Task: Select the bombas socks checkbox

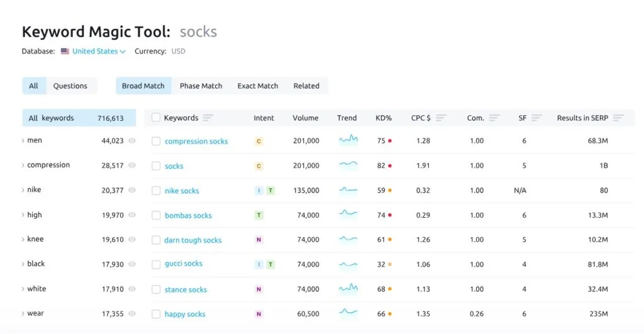Action: point(156,215)
